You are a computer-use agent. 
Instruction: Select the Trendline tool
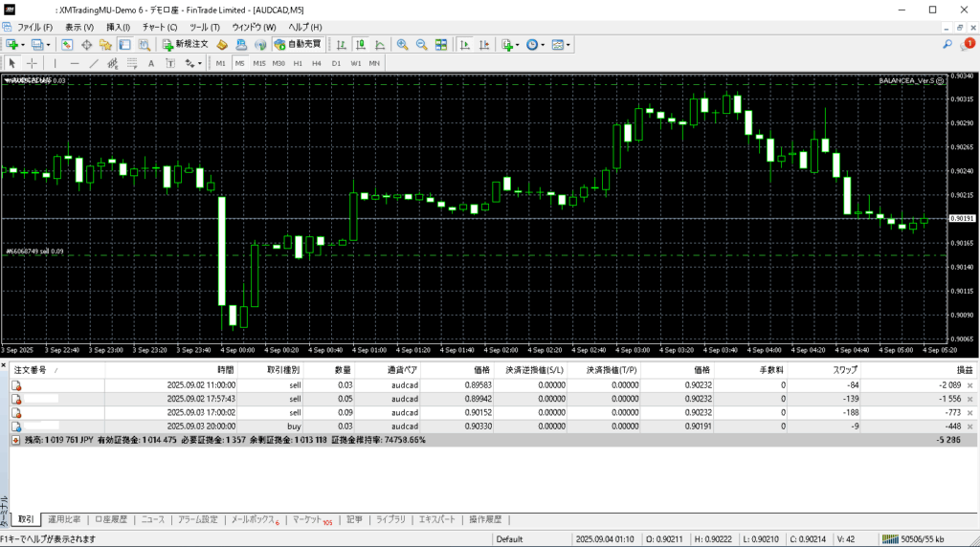(94, 63)
